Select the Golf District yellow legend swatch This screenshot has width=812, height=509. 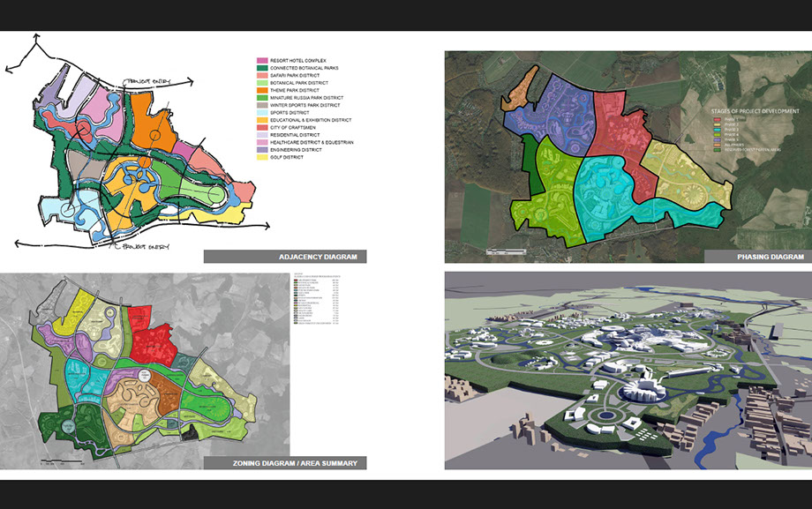261,158
